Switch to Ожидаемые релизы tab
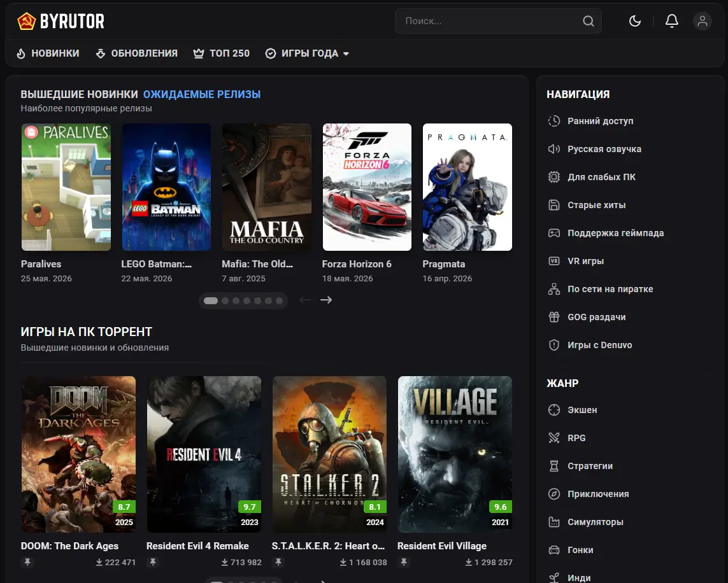Viewport: 728px width, 583px height. point(202,94)
